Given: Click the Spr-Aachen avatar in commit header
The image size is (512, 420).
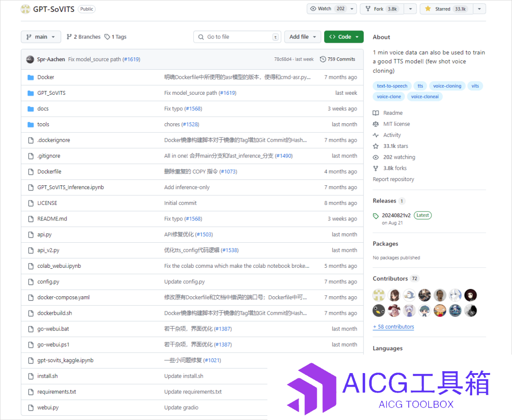Looking at the screenshot, I should 30,59.
